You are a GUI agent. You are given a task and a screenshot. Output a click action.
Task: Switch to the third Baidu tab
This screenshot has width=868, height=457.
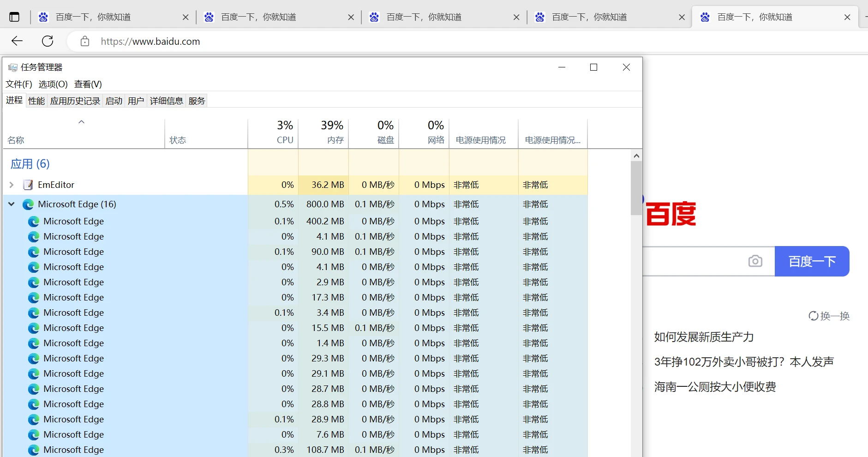click(444, 17)
